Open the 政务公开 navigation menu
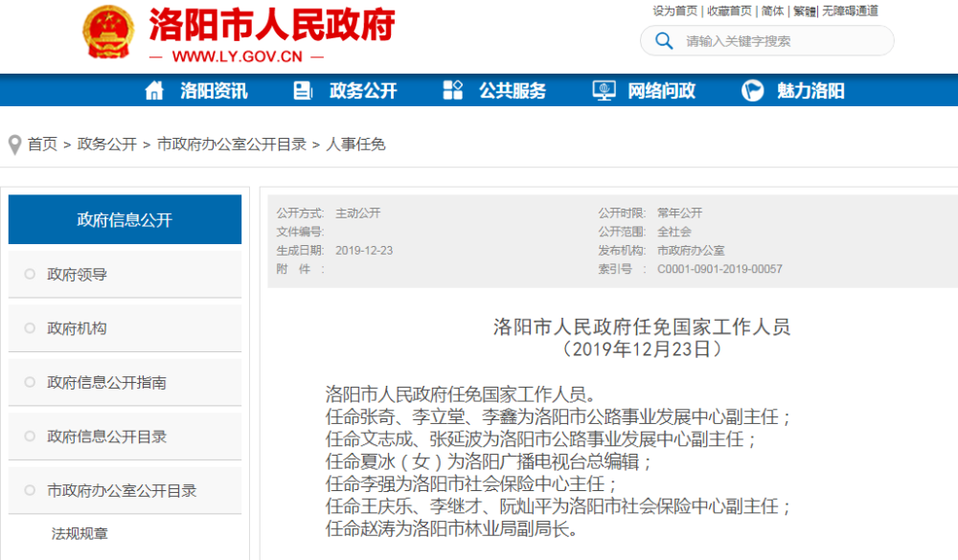 tap(363, 91)
